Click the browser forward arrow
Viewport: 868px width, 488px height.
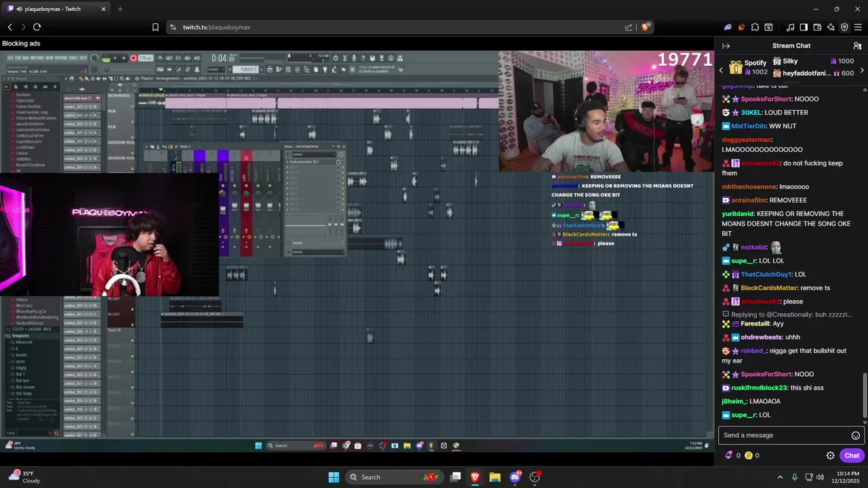(23, 27)
